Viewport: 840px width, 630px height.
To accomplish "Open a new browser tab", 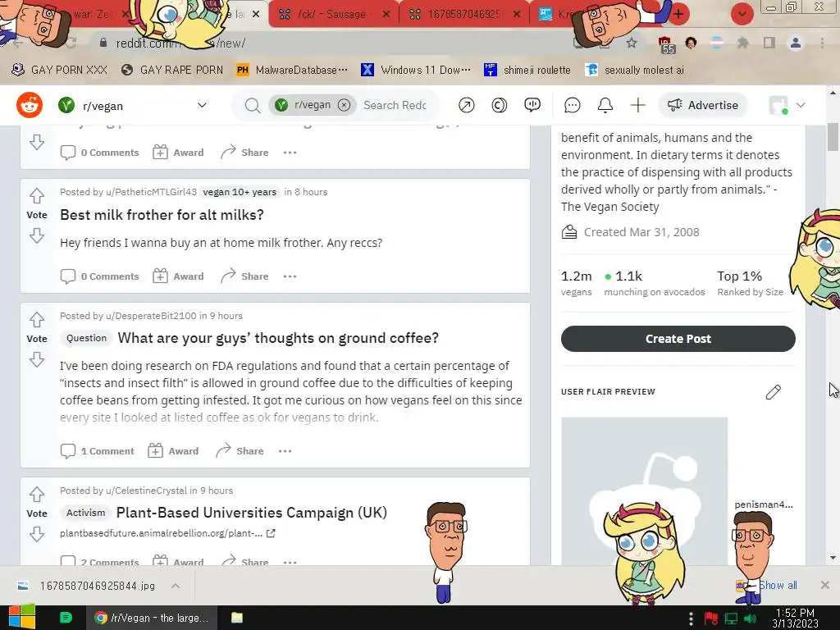I will [678, 14].
